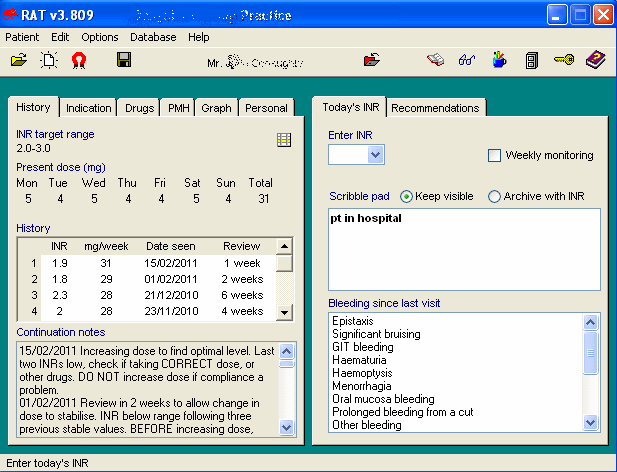The width and height of the screenshot is (617, 472).
Task: Expand the Enter INR dropdown
Action: [x=375, y=155]
